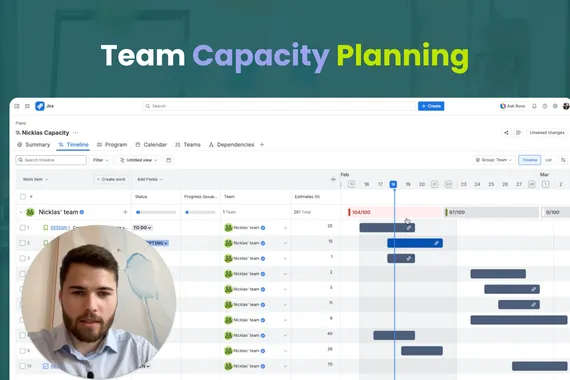
Task: Click the highlighted today date marker 18
Action: [393, 184]
